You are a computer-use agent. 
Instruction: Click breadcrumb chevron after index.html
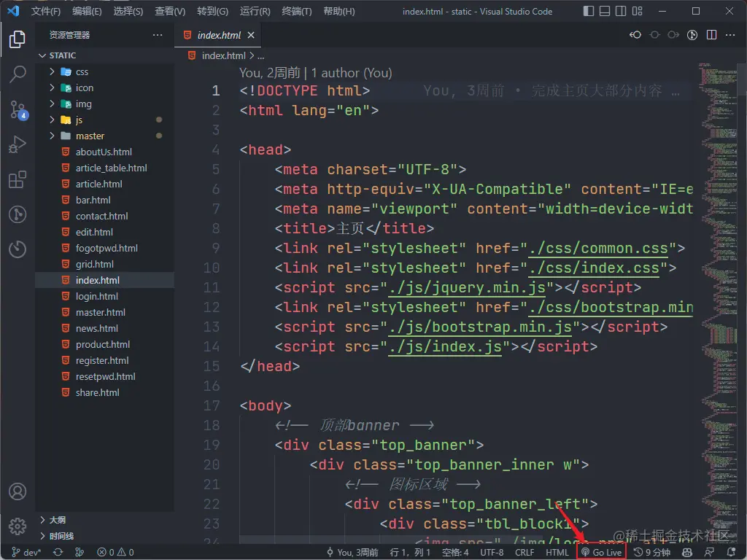pos(252,55)
